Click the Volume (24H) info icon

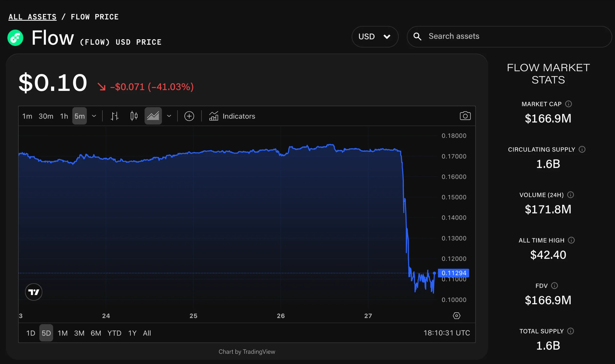(x=571, y=195)
